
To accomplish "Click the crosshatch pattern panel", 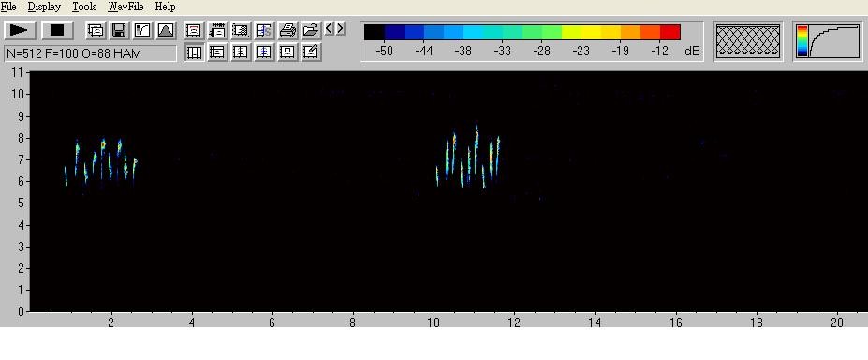I will [x=748, y=41].
